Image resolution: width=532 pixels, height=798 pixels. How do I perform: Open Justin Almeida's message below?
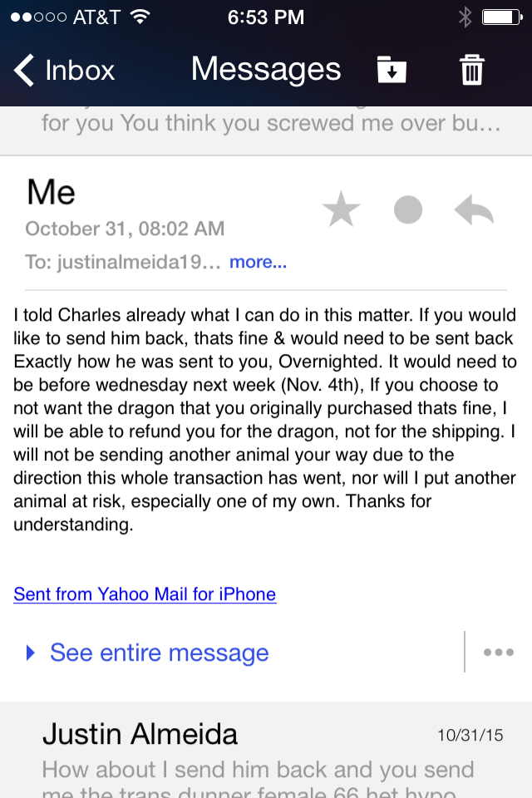(266, 750)
